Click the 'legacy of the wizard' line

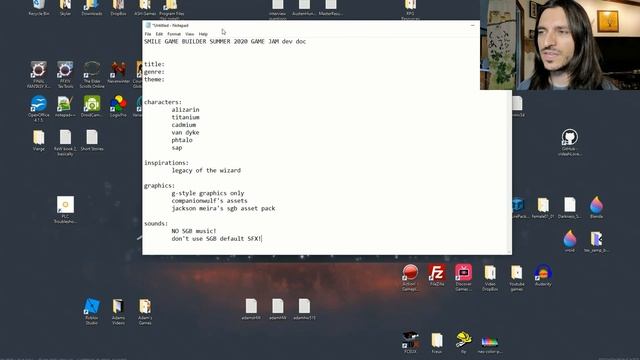tap(206, 170)
